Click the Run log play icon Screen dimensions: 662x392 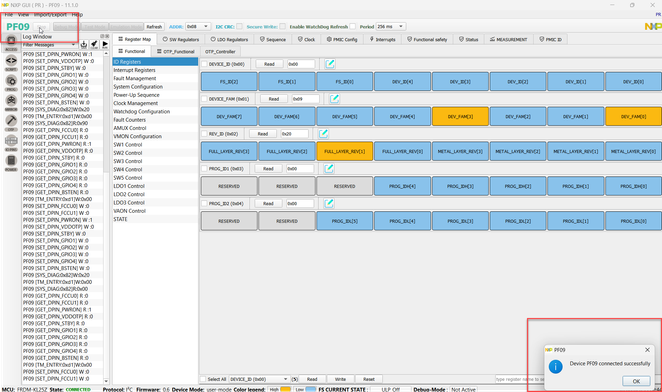(105, 44)
